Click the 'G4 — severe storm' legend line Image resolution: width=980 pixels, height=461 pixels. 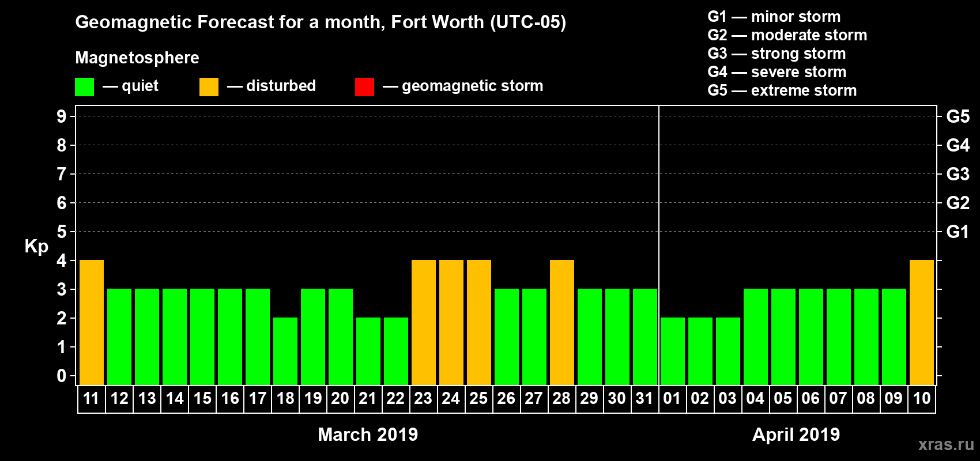777,72
